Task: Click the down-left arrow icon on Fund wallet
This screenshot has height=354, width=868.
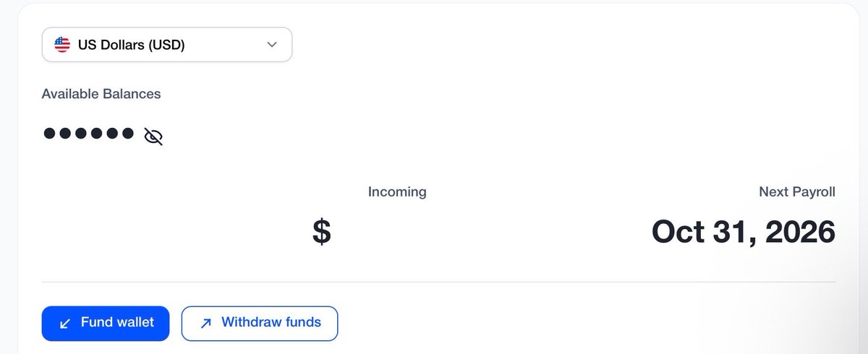Action: coord(65,324)
